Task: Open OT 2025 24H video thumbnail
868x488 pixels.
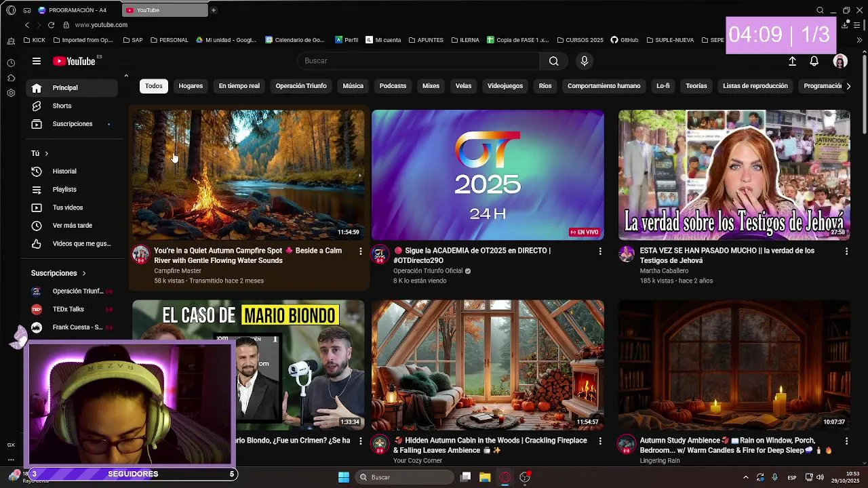Action: tap(488, 175)
